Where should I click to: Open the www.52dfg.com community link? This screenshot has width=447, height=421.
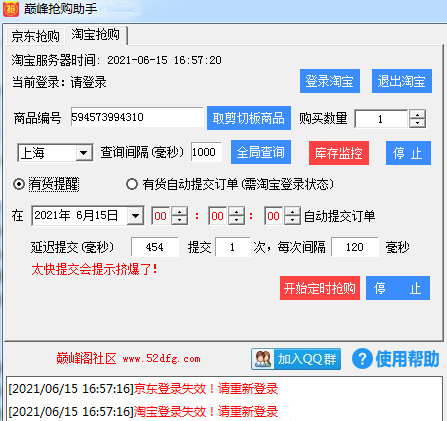(x=162, y=359)
